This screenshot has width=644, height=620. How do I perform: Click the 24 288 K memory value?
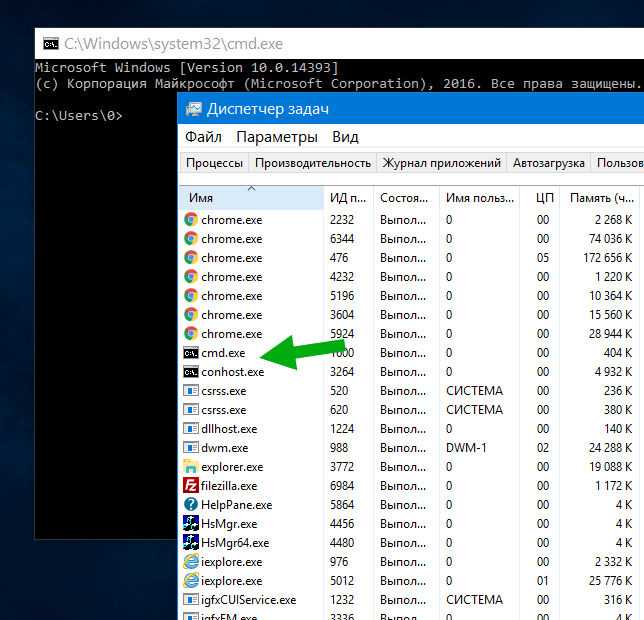coord(610,448)
